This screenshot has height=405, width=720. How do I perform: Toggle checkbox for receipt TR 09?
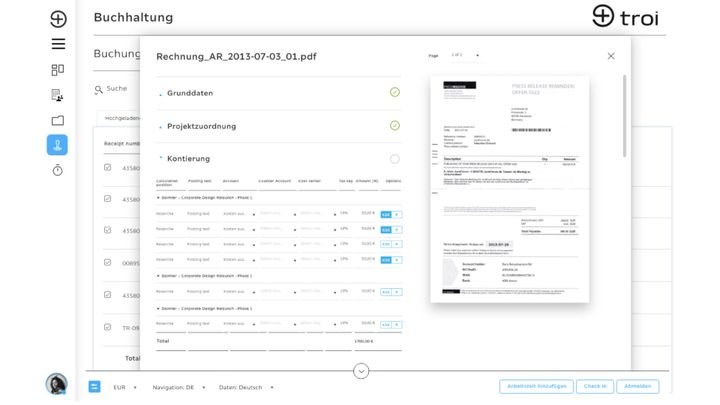[x=107, y=327]
